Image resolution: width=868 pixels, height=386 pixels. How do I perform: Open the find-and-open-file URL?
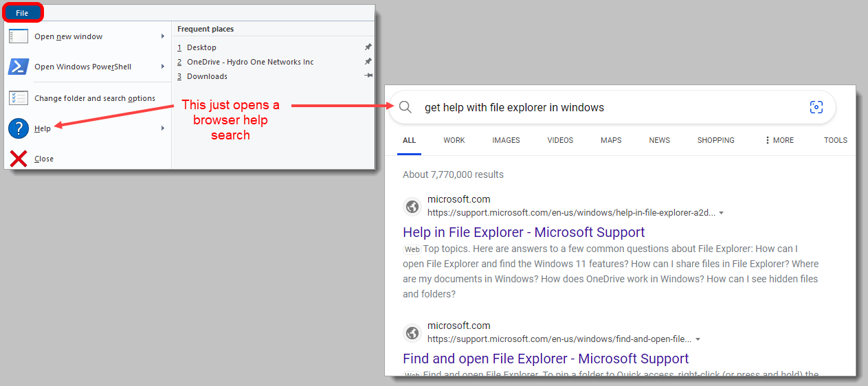coord(559,339)
